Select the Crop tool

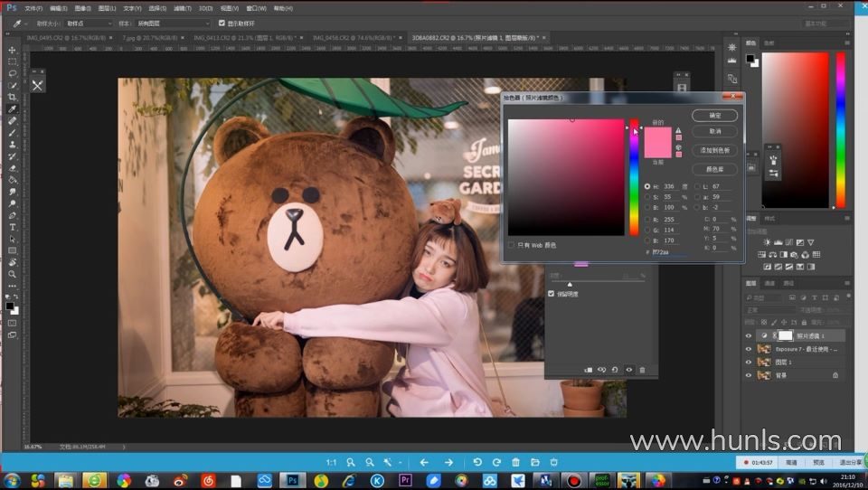(x=12, y=97)
